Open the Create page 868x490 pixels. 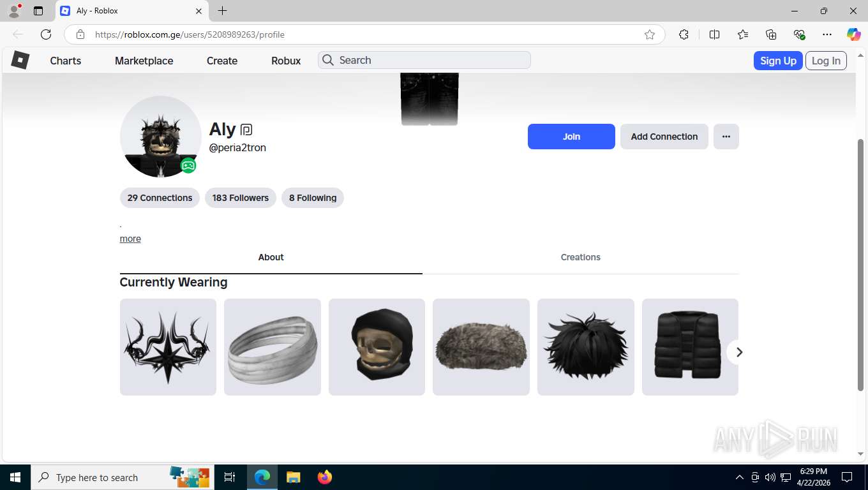coord(222,61)
